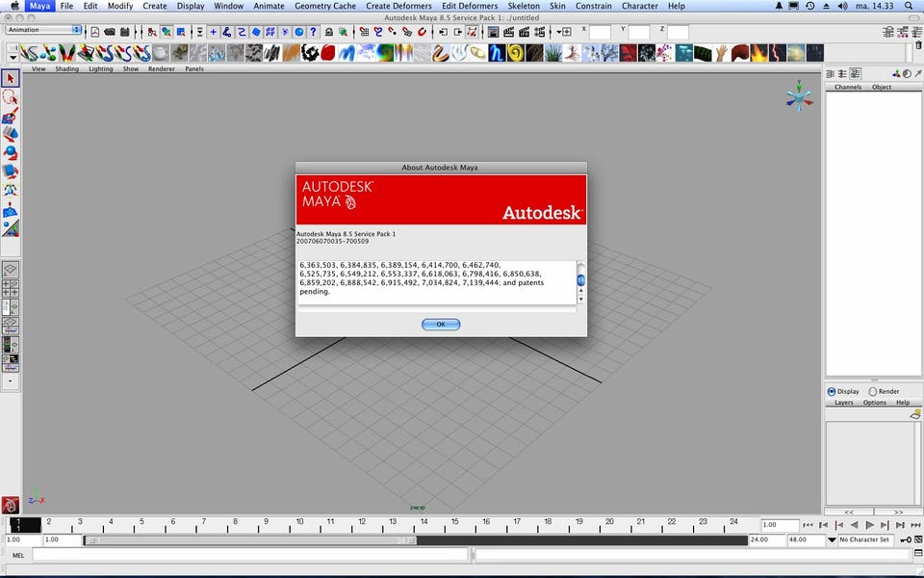
Task: Click the Render current frame icon
Action: [508, 32]
